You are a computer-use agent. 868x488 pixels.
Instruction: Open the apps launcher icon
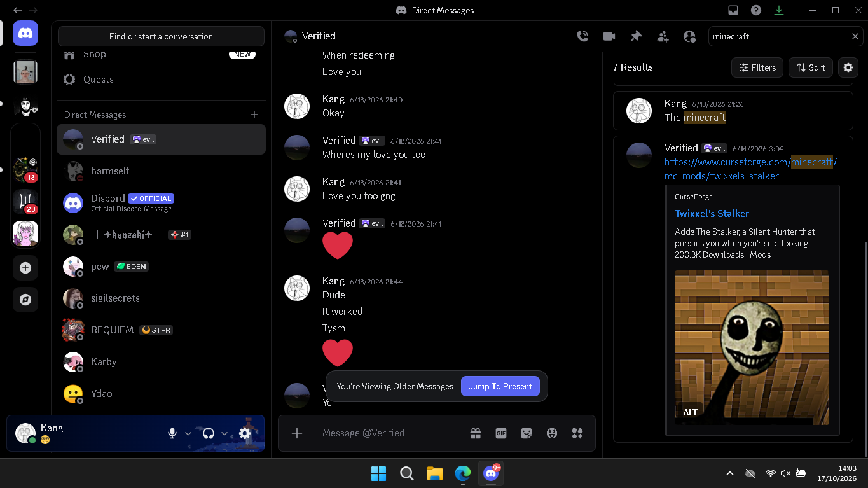[x=577, y=433]
